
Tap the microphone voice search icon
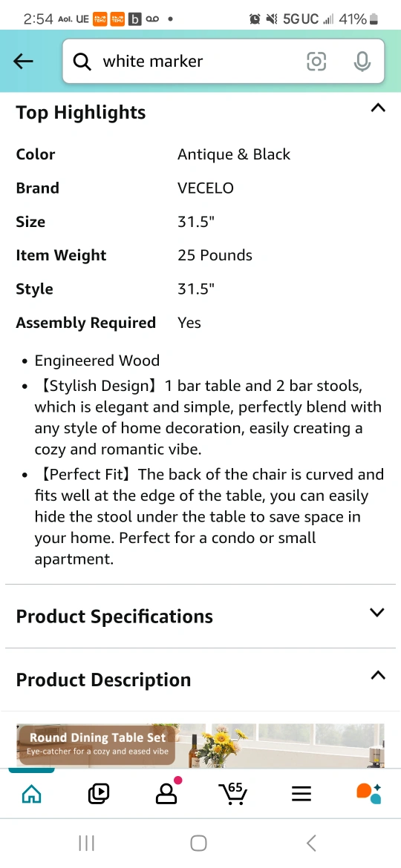(362, 62)
